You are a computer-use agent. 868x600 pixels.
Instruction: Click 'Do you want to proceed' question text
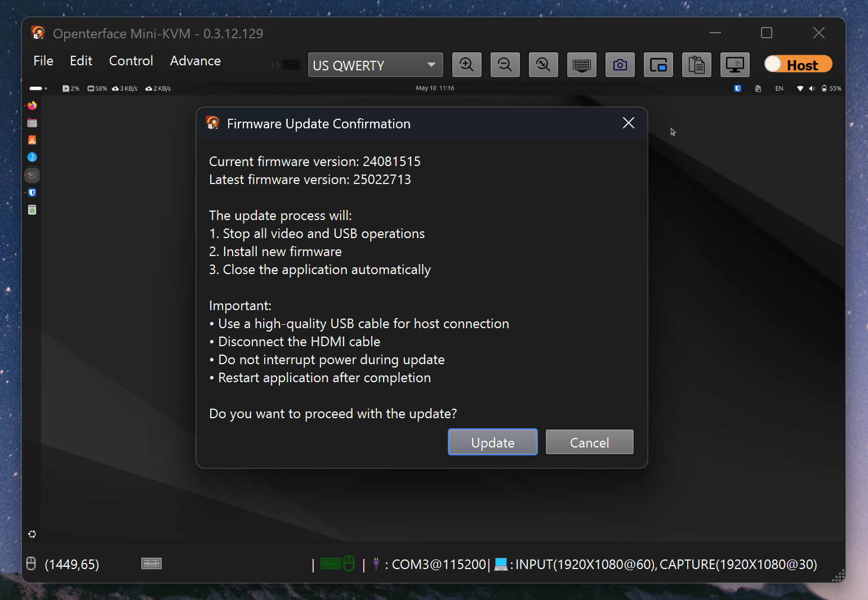click(333, 414)
